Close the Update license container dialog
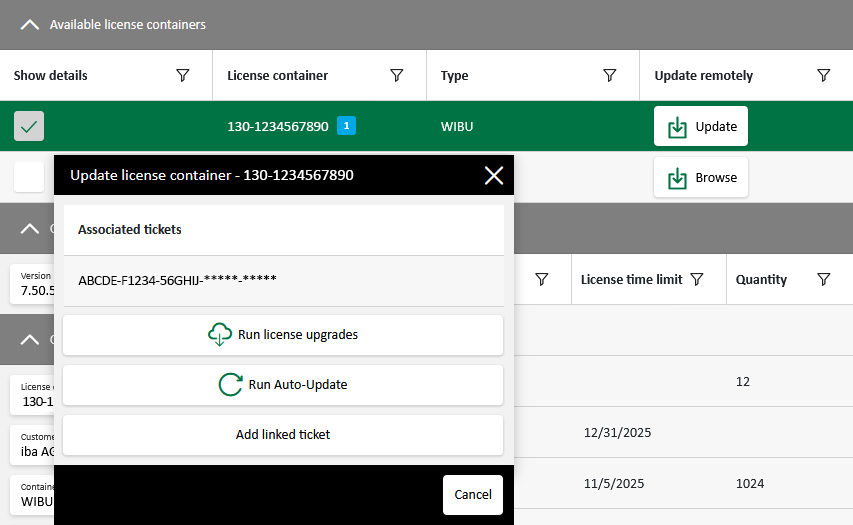The width and height of the screenshot is (853, 525). pyautogui.click(x=493, y=176)
